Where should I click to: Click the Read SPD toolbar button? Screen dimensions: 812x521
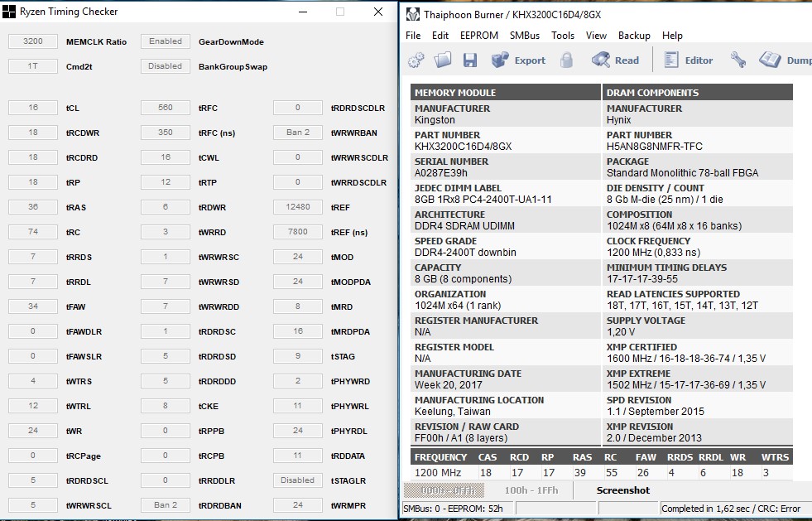click(615, 60)
